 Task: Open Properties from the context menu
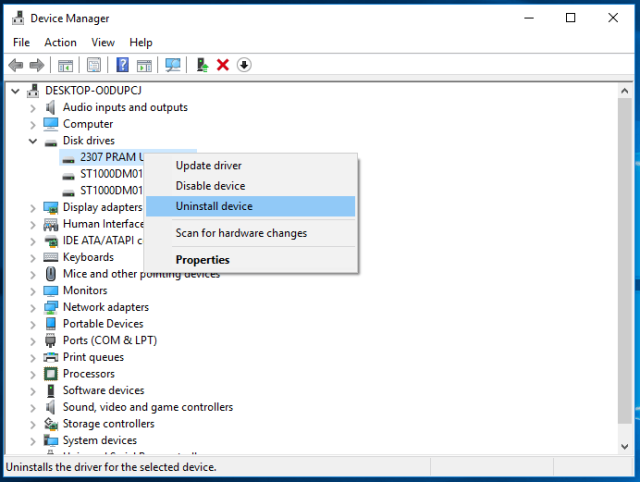tap(202, 260)
